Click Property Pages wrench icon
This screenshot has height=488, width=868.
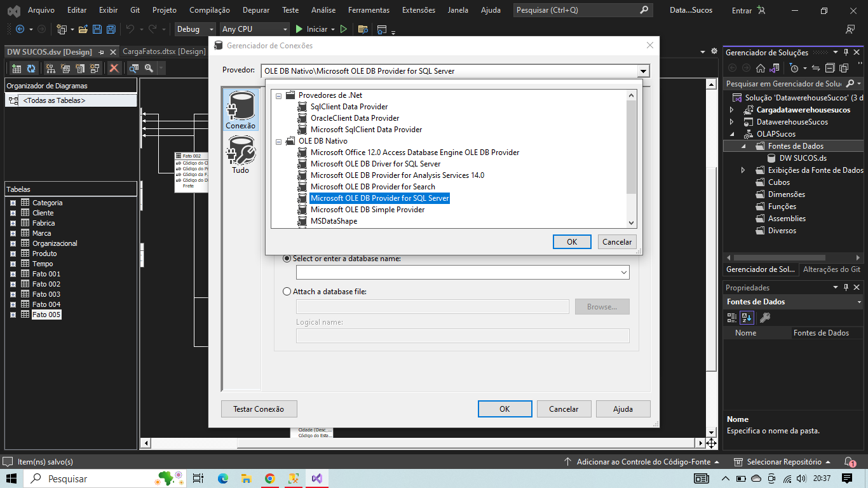tap(765, 318)
